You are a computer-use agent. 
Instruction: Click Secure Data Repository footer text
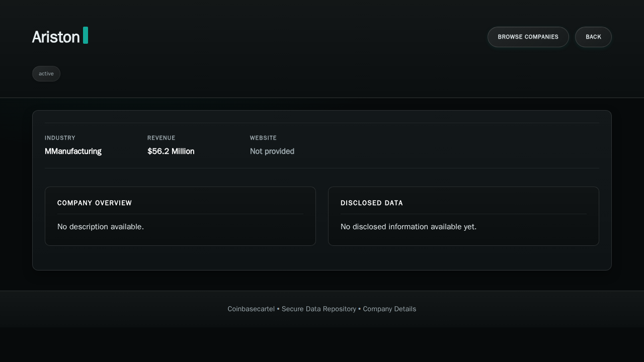[x=318, y=309]
